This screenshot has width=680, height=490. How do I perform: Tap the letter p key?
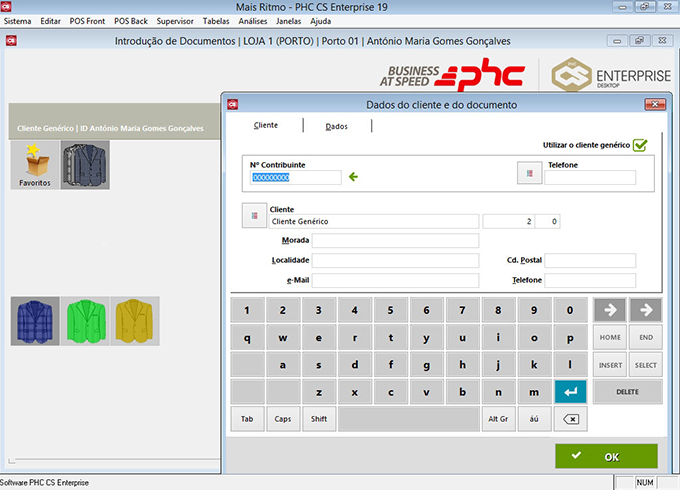570,337
